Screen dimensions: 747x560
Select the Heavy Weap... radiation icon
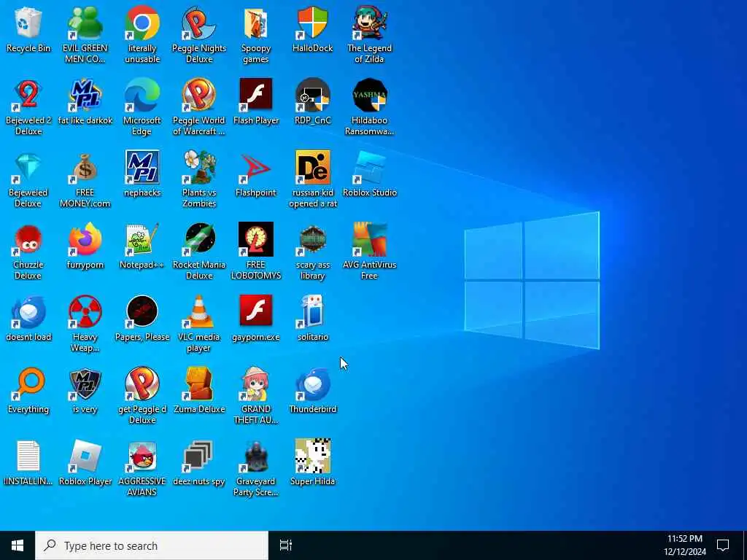[x=85, y=312]
